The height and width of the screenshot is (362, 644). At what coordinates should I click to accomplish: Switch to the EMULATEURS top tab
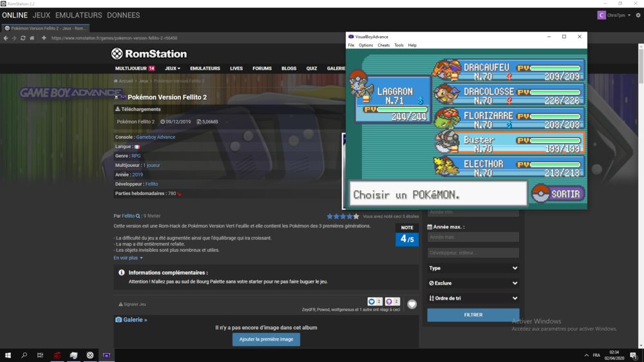click(x=79, y=15)
